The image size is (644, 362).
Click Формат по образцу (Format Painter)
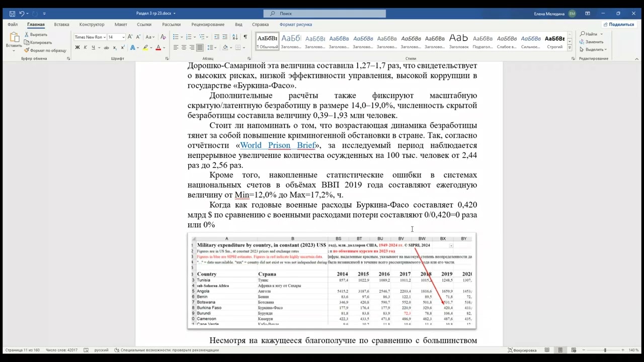tap(45, 50)
